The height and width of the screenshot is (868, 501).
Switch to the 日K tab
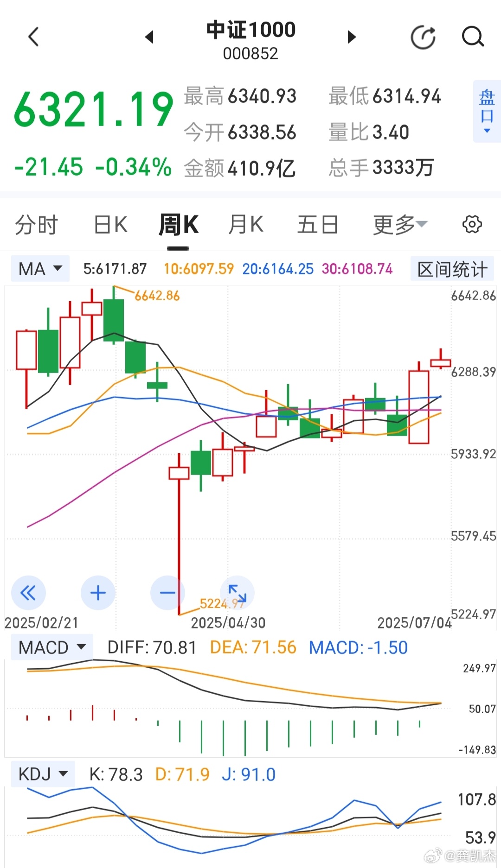point(111,225)
